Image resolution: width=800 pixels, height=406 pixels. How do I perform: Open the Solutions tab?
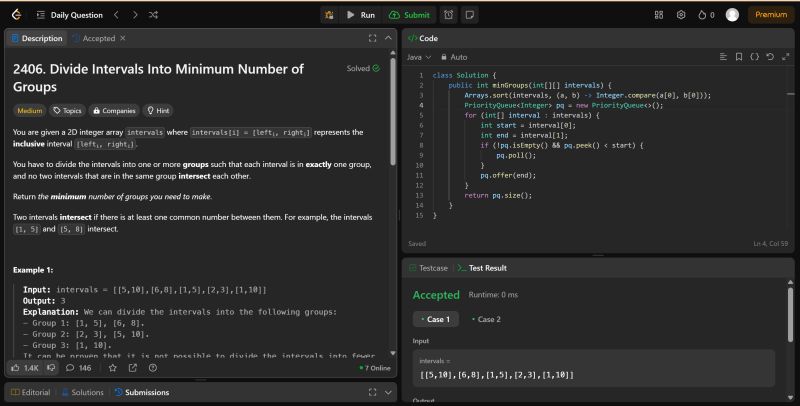(x=83, y=392)
